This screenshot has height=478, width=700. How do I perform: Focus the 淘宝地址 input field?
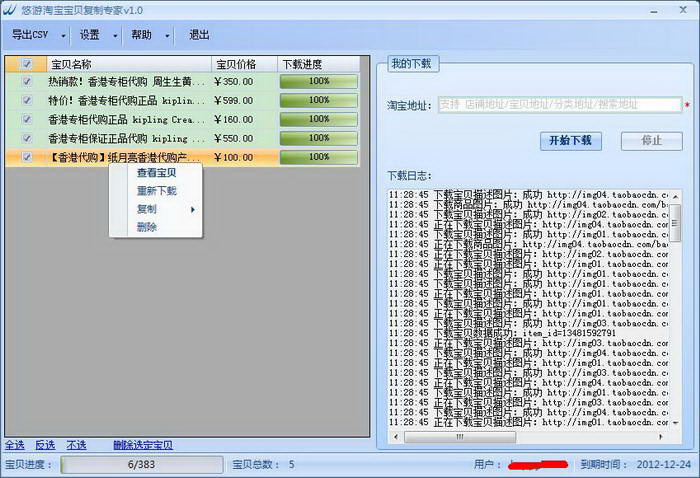click(x=560, y=105)
